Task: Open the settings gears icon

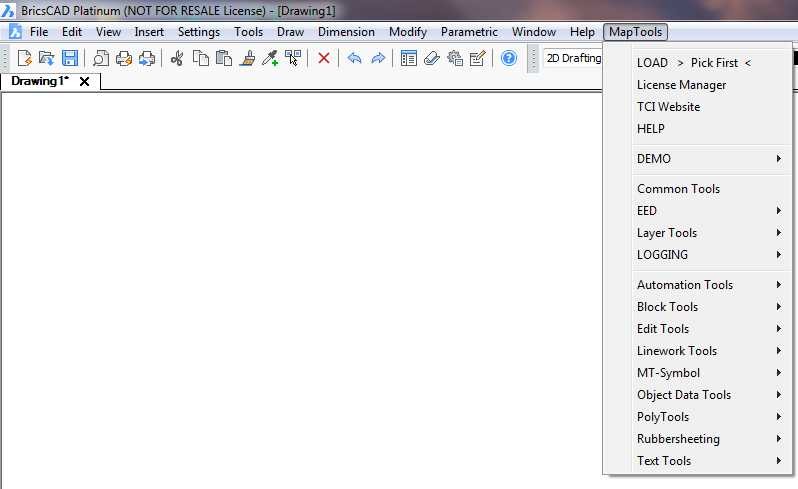Action: [454, 58]
